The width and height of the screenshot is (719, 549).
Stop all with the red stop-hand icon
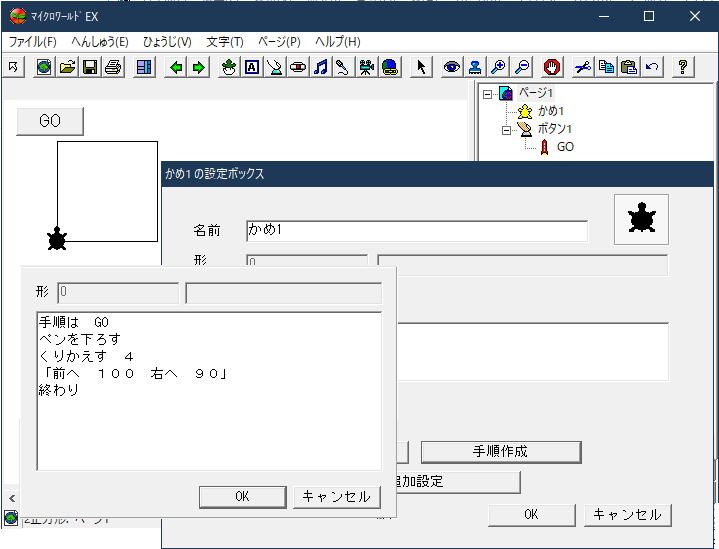552,67
